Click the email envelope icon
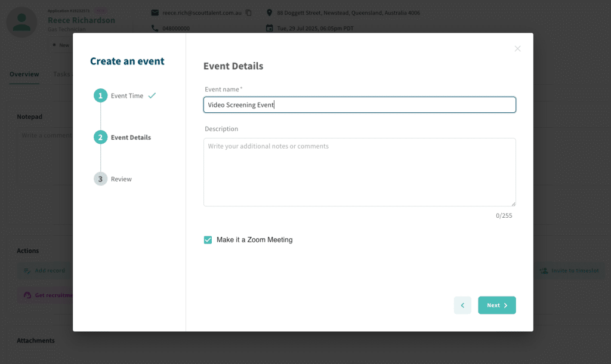 [x=155, y=13]
